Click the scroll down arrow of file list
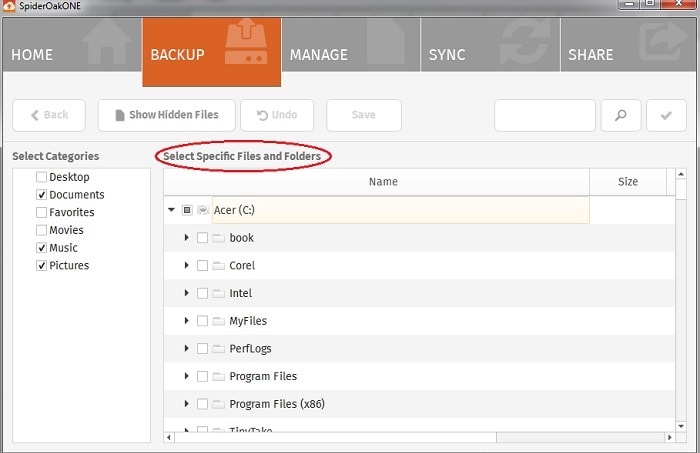 (x=681, y=426)
